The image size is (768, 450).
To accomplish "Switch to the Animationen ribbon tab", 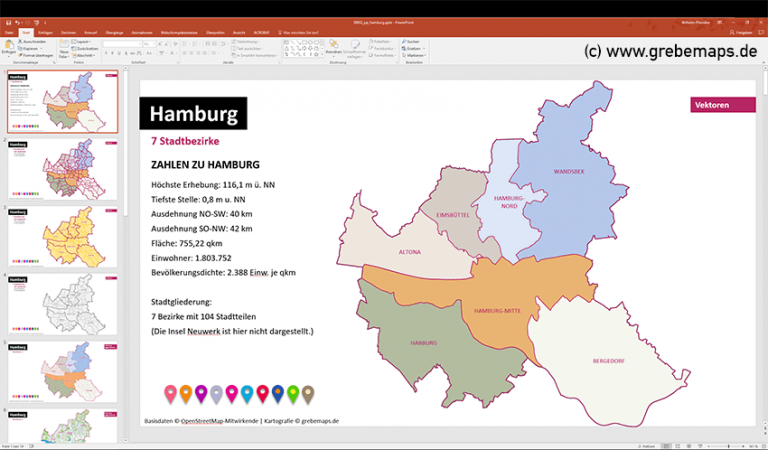I will pyautogui.click(x=142, y=33).
